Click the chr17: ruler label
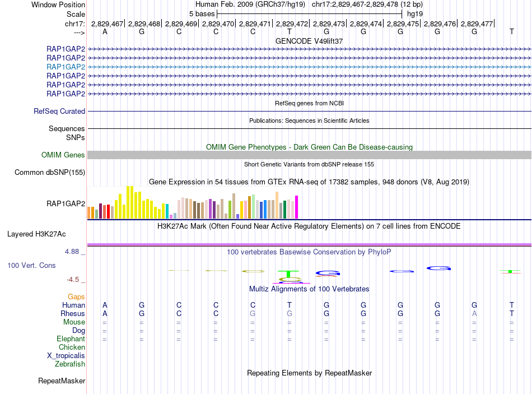 click(x=74, y=24)
